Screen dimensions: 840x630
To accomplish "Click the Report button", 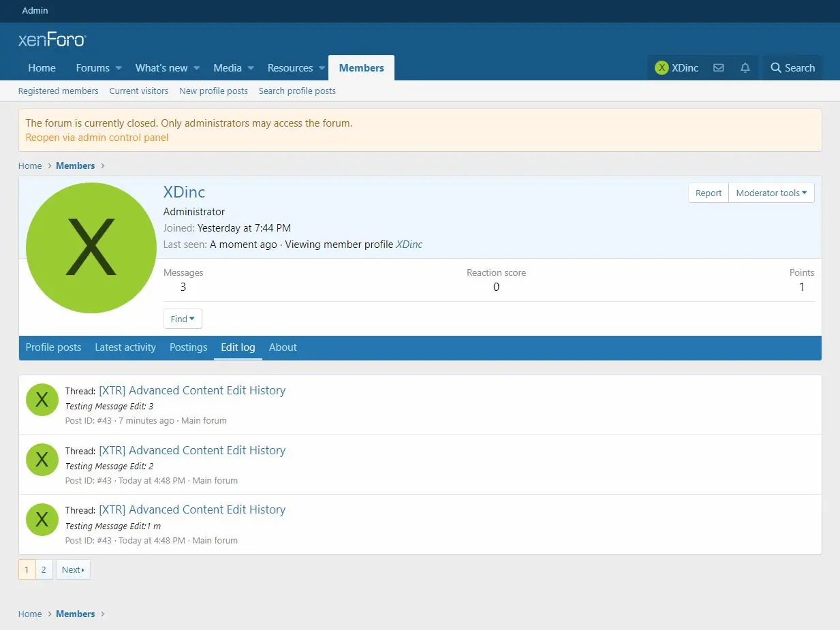I will point(709,193).
